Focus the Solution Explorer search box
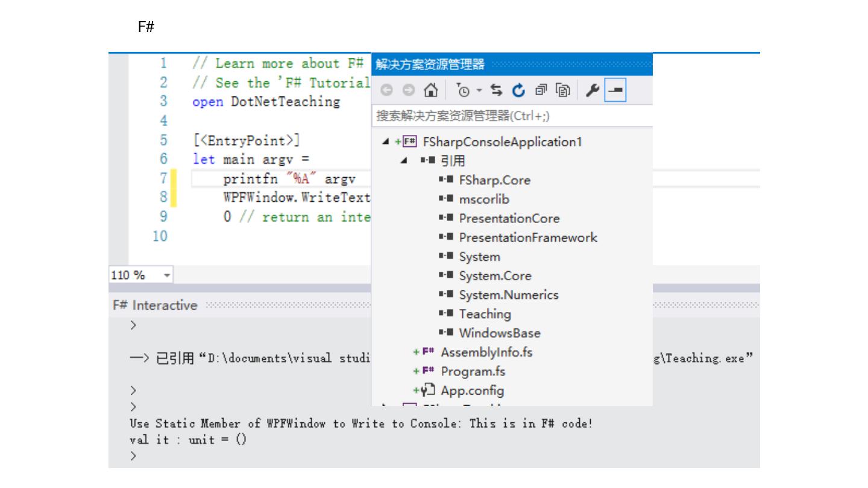This screenshot has height=488, width=868. pyautogui.click(x=512, y=116)
